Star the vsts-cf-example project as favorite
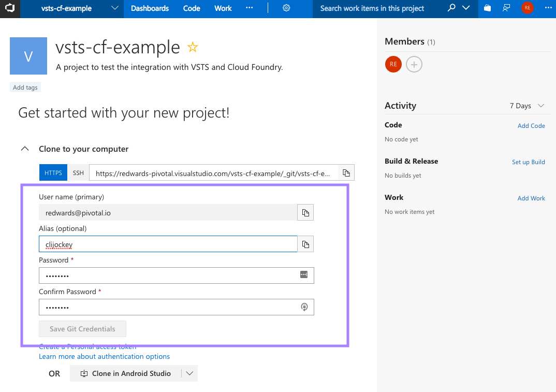 tap(193, 48)
